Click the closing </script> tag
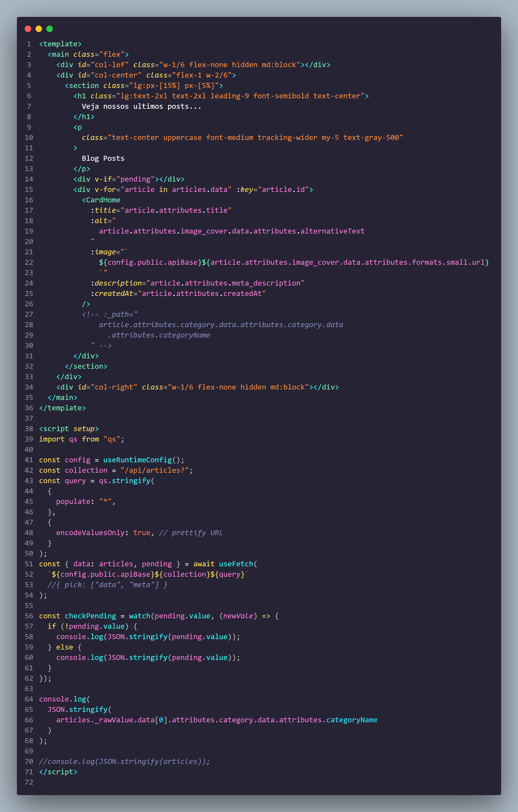518x812 pixels. [x=58, y=772]
